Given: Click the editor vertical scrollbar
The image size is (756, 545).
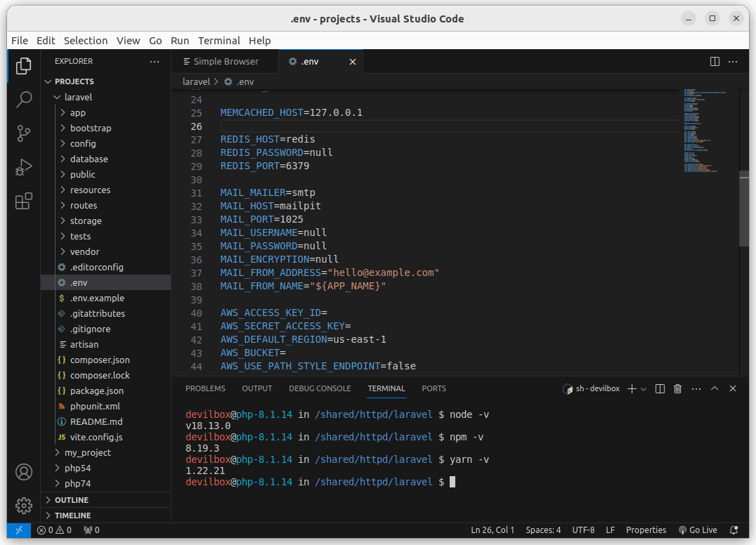Looking at the screenshot, I should point(743,207).
